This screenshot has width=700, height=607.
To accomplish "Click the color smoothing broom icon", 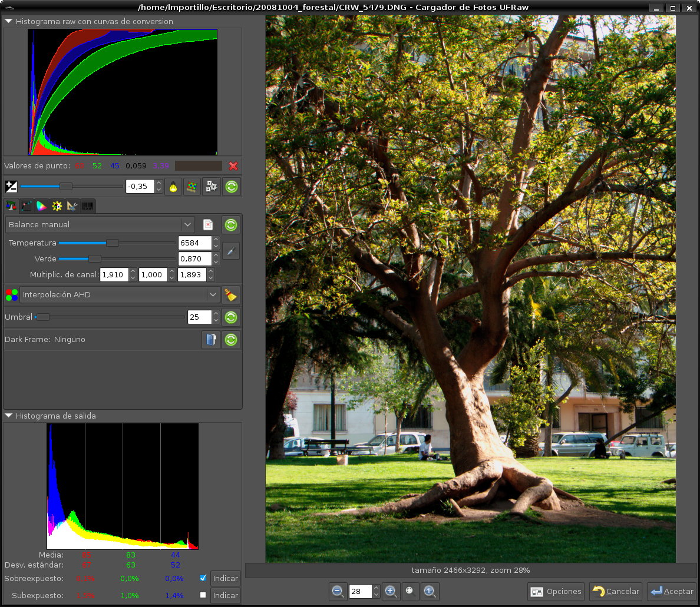I will 231,295.
